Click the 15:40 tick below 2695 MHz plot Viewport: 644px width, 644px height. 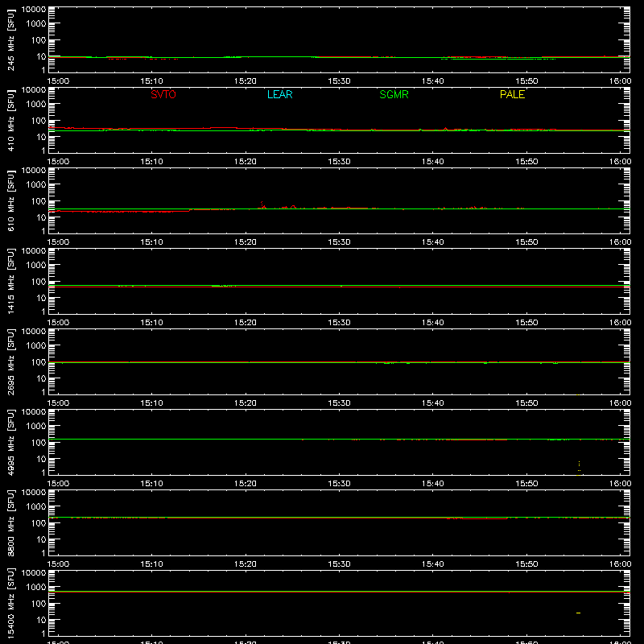click(433, 403)
